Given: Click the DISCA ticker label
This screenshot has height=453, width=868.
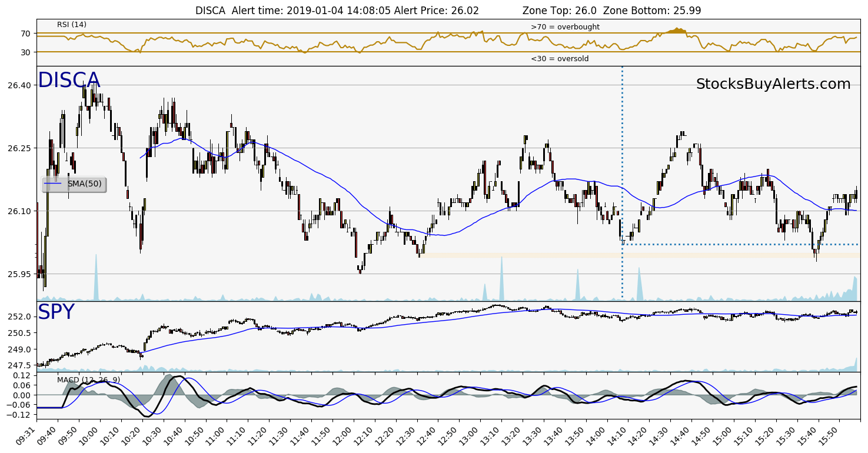Looking at the screenshot, I should tap(69, 81).
